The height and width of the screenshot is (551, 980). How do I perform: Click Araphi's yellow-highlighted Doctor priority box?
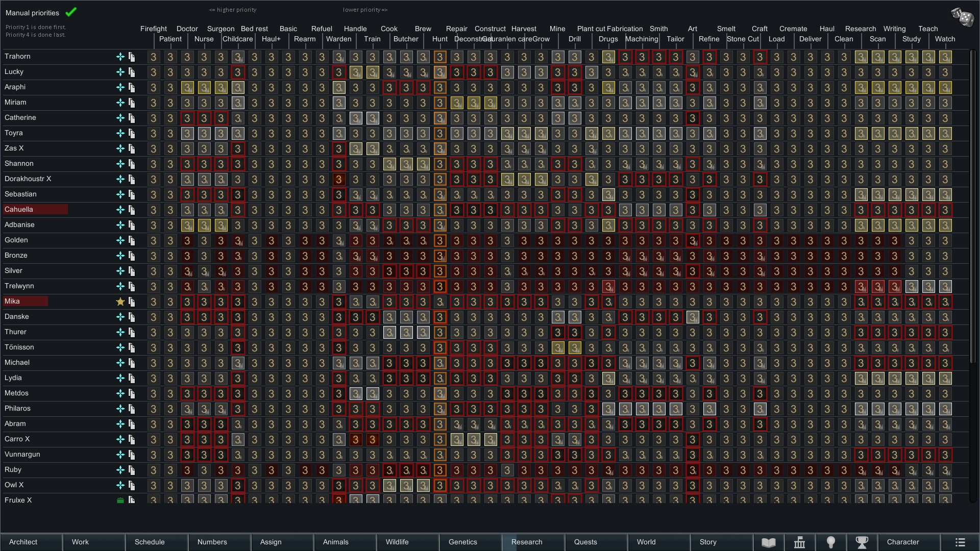coord(187,88)
